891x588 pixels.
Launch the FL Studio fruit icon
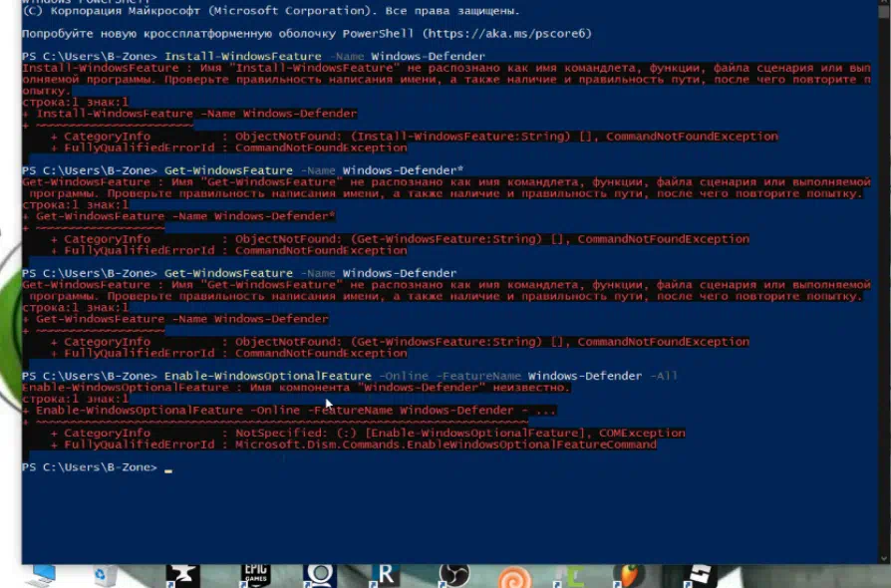630,576
